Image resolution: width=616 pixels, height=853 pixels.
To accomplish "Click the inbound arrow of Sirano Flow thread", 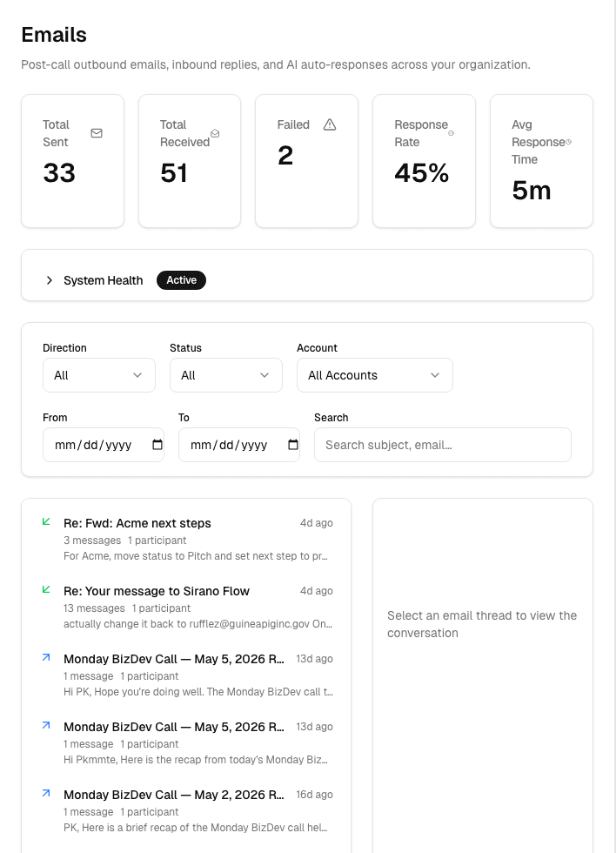I will pyautogui.click(x=46, y=589).
